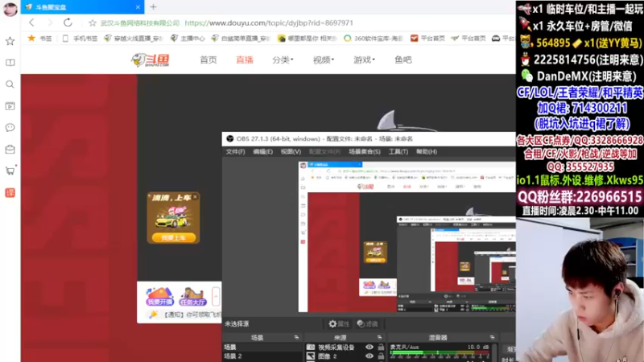Click the user avatar in browser corner
This screenshot has height=362, width=644.
(10, 9)
